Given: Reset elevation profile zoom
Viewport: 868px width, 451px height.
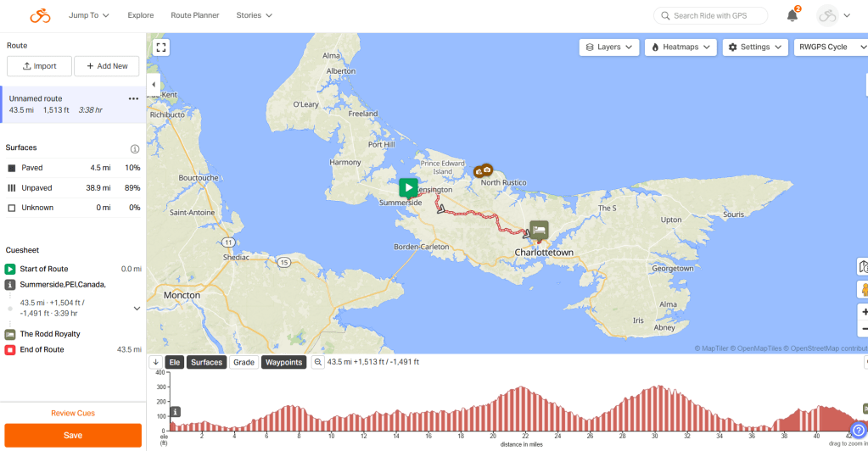Looking at the screenshot, I should coord(318,362).
